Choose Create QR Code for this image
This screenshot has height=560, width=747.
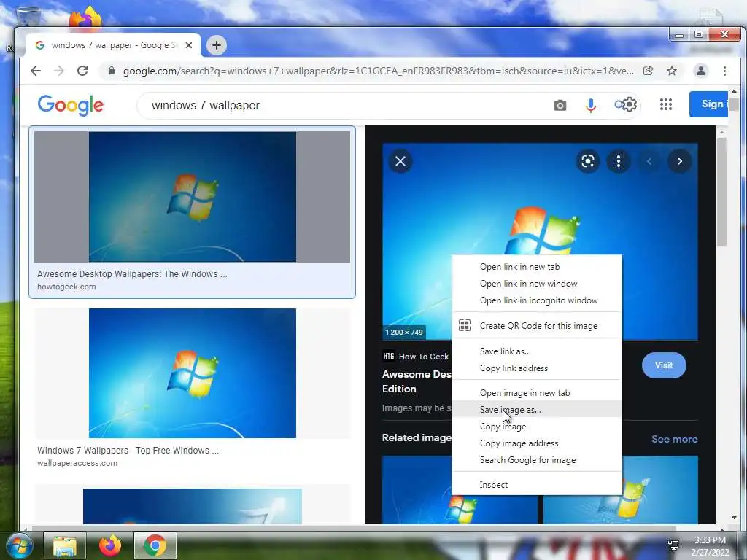[536, 326]
